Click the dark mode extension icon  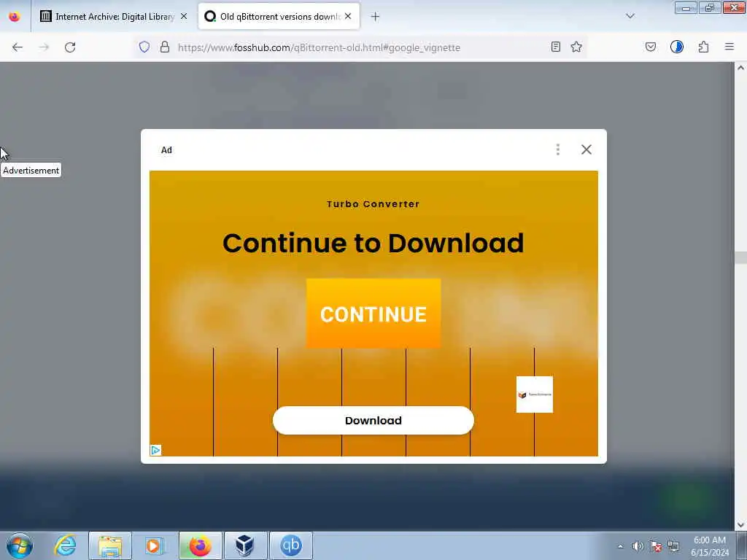tap(677, 47)
